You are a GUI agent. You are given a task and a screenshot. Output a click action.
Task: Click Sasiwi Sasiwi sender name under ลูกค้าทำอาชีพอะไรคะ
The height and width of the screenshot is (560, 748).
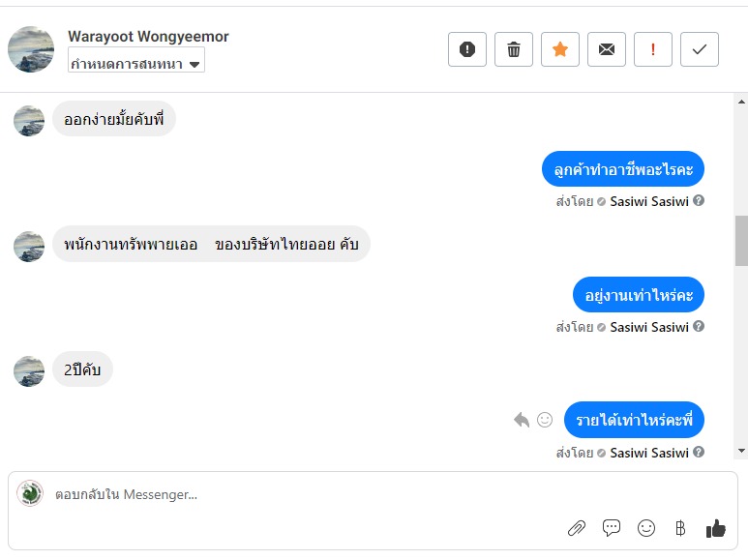649,201
